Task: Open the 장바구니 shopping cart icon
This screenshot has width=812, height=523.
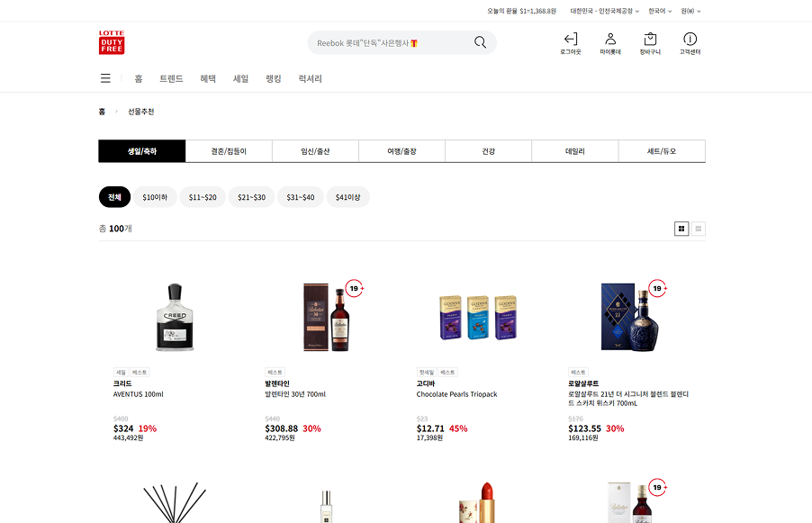Action: [x=650, y=43]
